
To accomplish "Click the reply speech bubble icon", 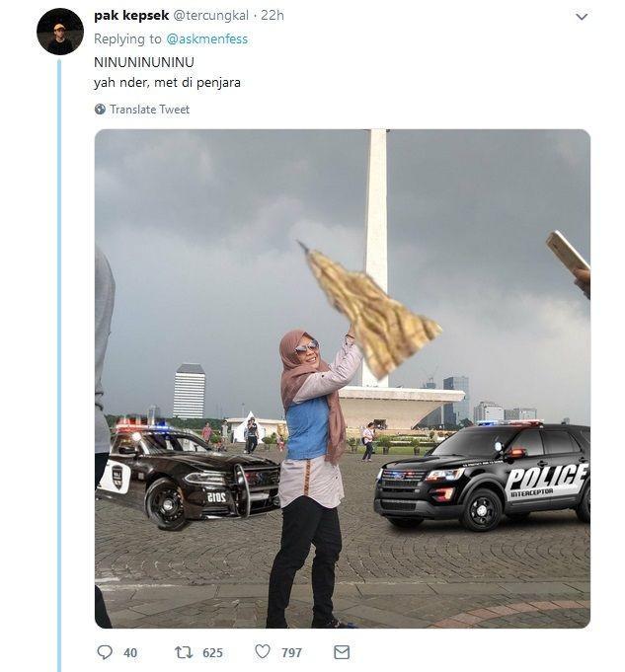I will (105, 652).
